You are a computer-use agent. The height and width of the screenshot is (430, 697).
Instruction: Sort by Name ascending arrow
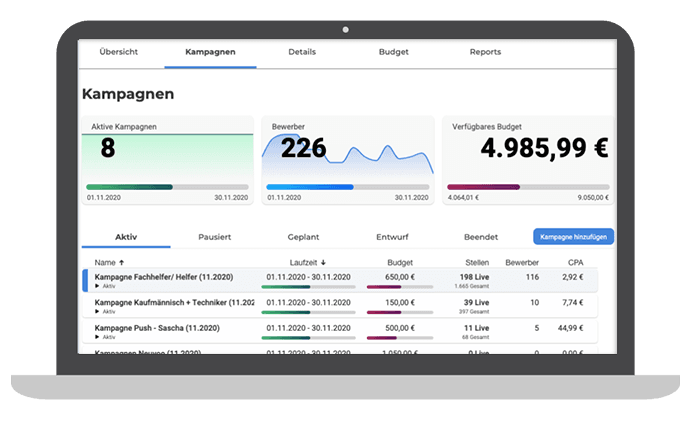(121, 263)
